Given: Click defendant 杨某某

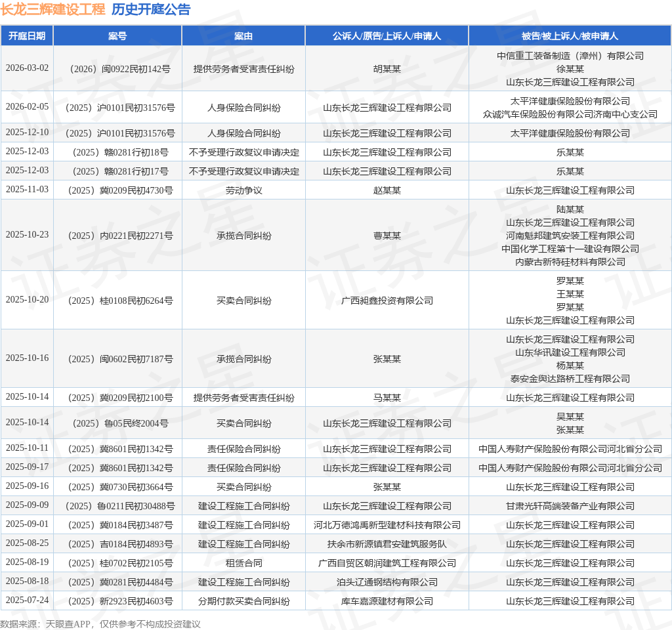Looking at the screenshot, I should (570, 366).
